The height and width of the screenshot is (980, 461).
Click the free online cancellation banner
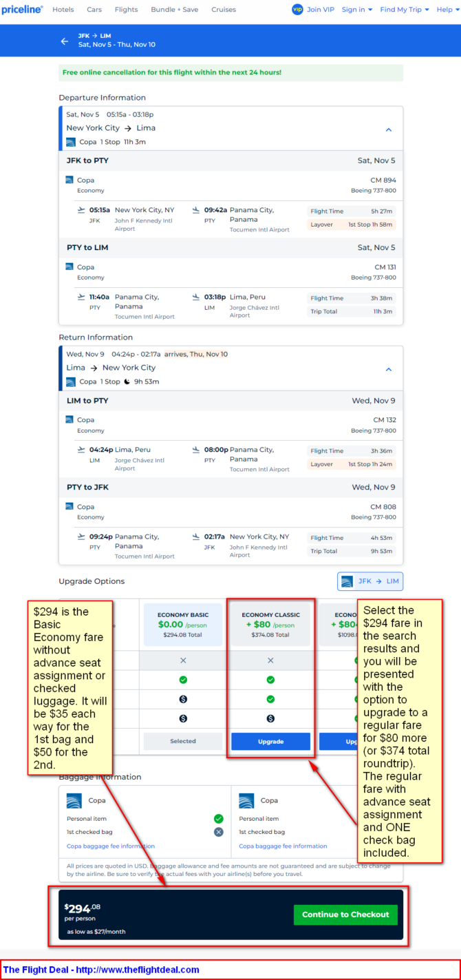point(231,72)
